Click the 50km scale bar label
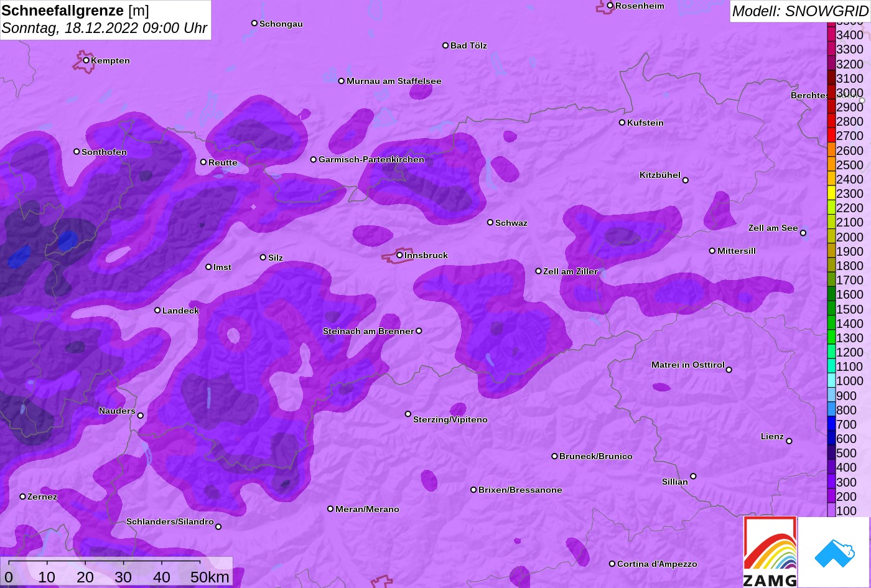Viewport: 871px width, 588px height. [210, 577]
